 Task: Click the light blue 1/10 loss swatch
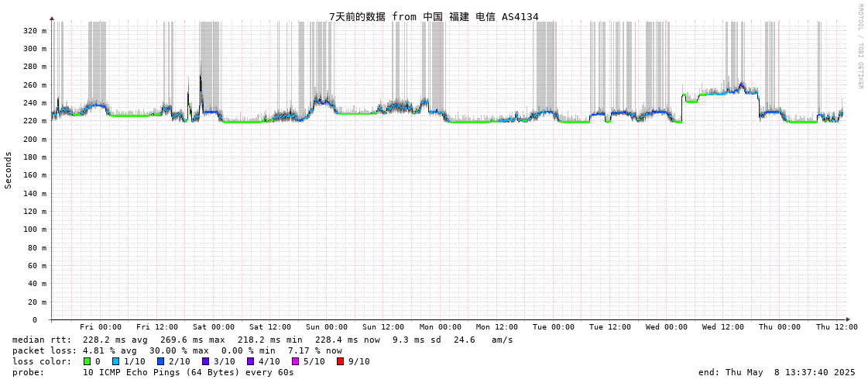coord(115,361)
